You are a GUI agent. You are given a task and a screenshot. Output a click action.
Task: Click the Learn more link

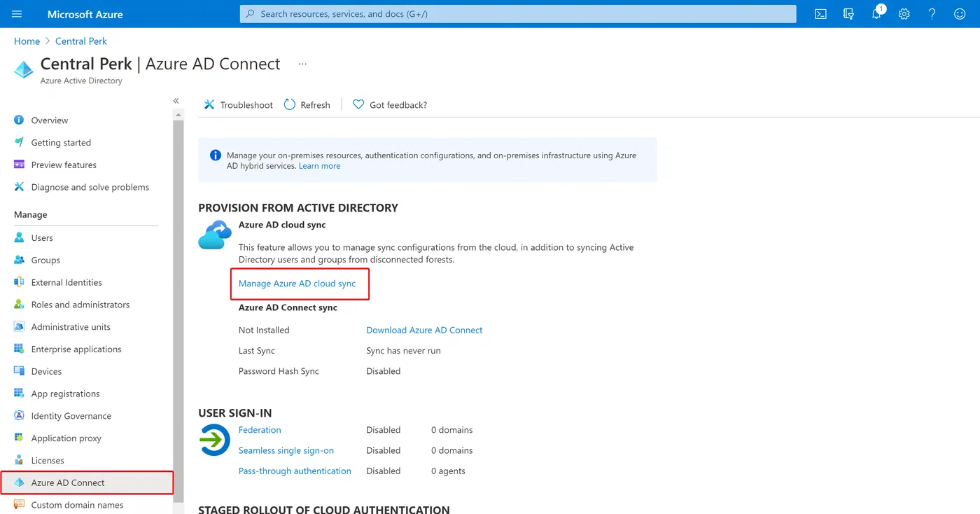(319, 166)
